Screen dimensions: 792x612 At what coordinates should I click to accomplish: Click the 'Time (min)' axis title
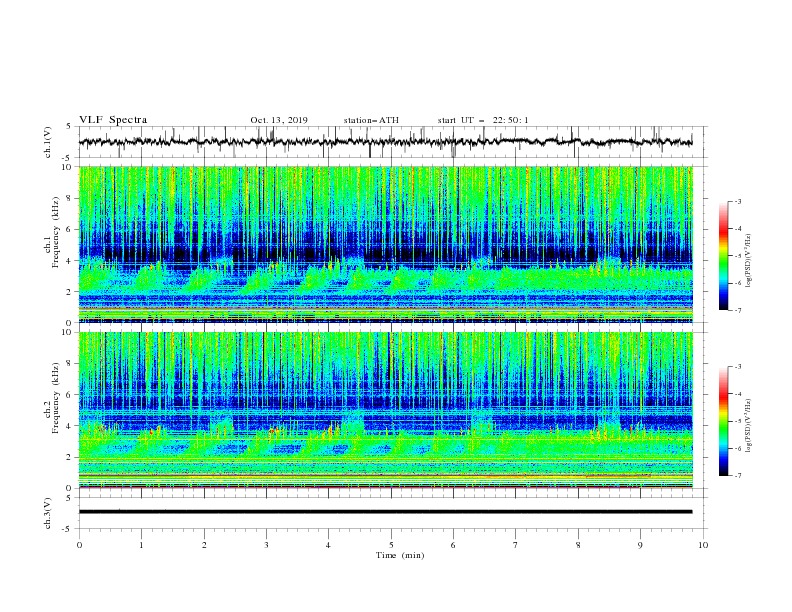point(400,555)
